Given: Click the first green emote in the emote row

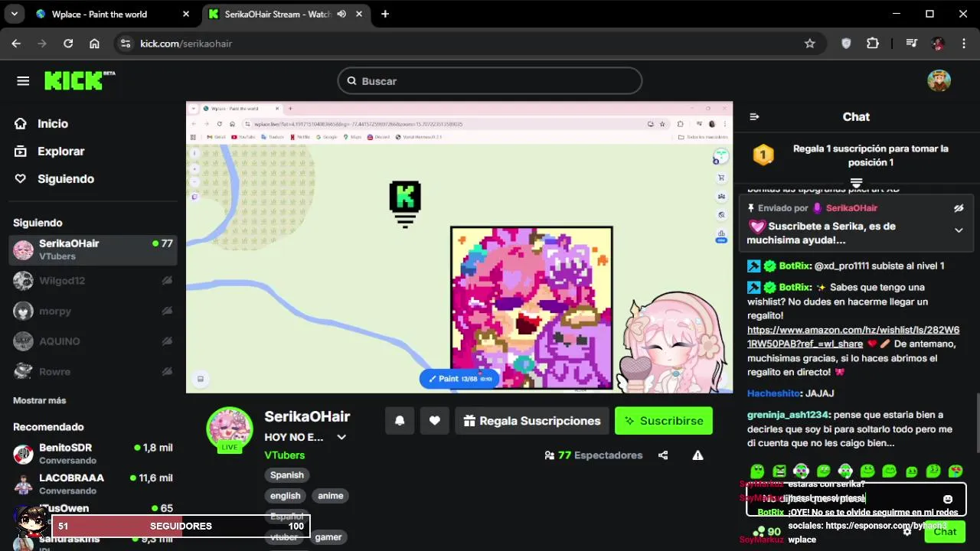Looking at the screenshot, I should [x=757, y=471].
